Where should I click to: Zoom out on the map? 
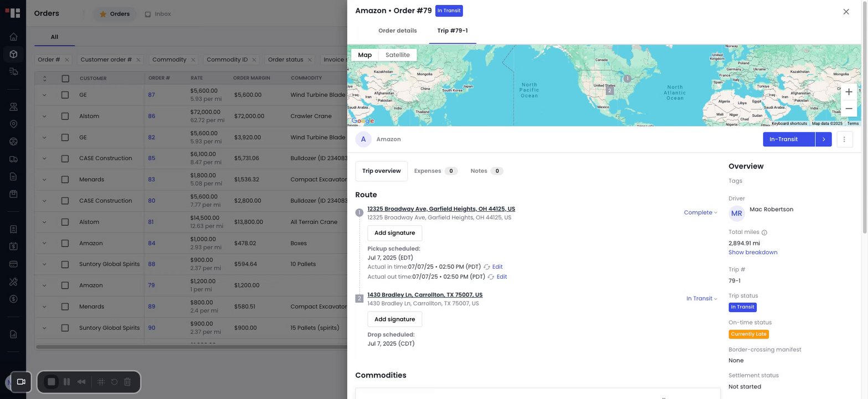click(x=849, y=109)
